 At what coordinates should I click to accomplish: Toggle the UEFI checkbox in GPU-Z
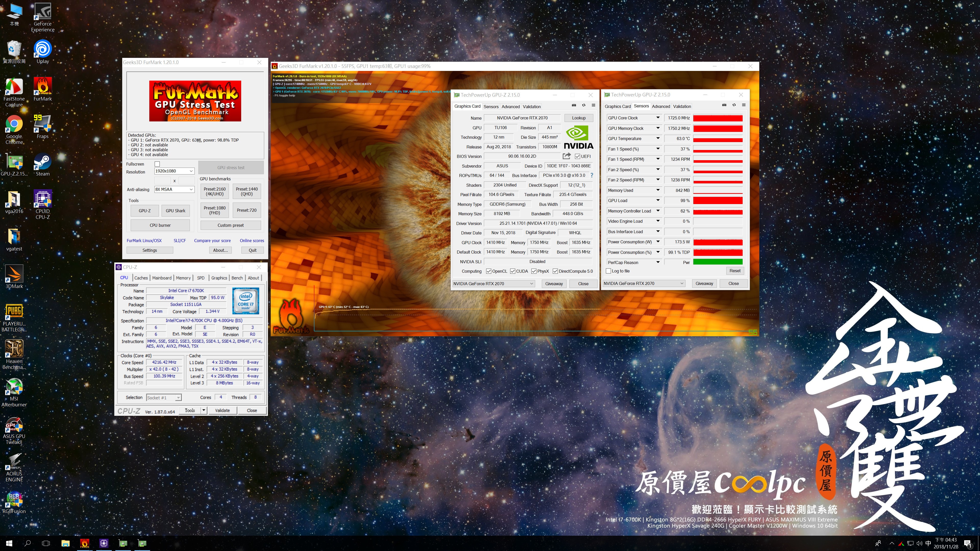tap(577, 156)
